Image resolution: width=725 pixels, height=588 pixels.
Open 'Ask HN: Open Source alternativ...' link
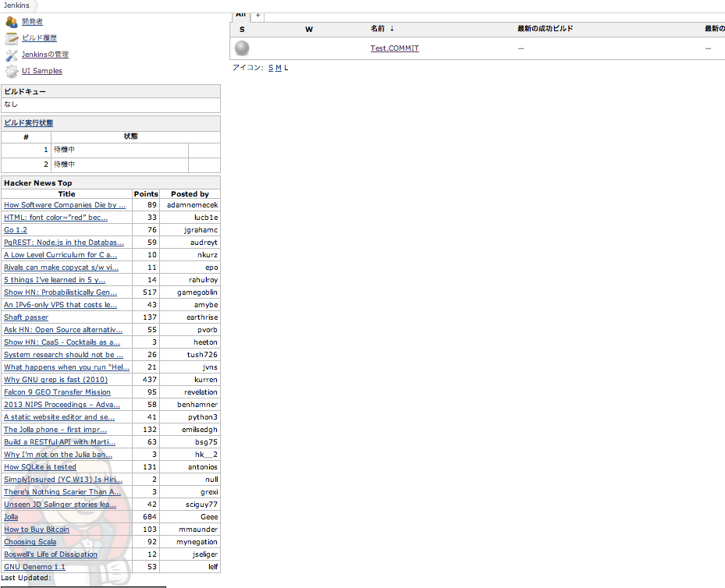pyautogui.click(x=63, y=329)
